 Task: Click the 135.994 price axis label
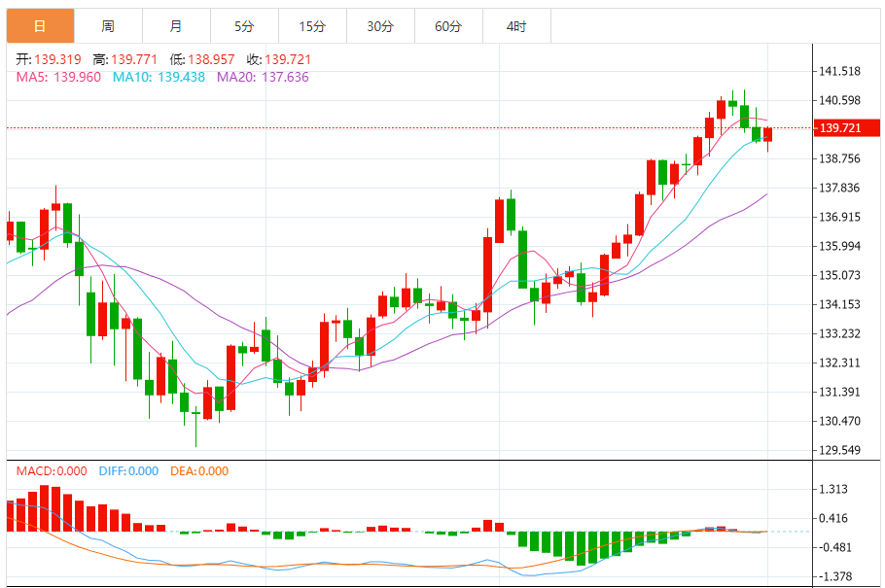(x=840, y=246)
